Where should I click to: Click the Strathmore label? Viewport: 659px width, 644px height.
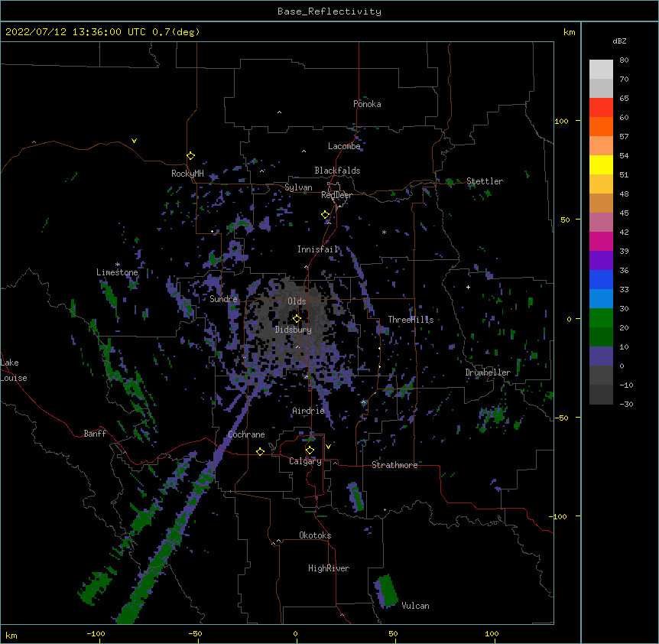tap(394, 465)
